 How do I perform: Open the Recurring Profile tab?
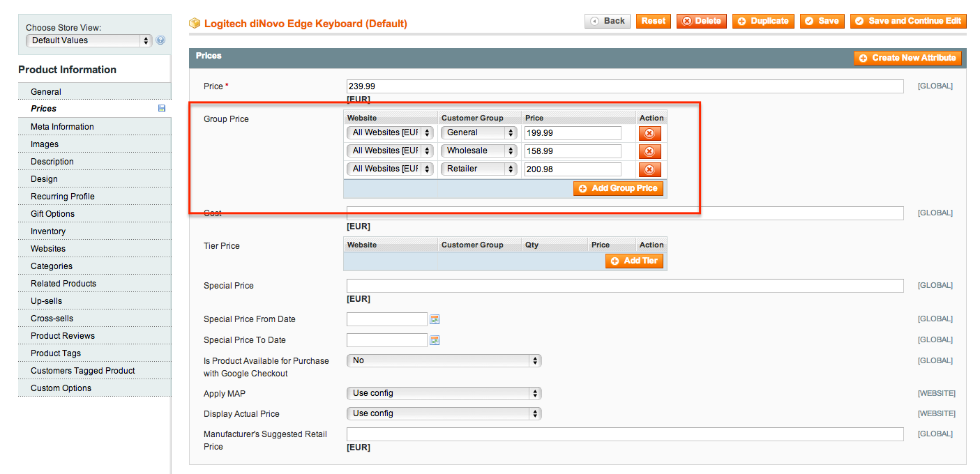point(94,196)
